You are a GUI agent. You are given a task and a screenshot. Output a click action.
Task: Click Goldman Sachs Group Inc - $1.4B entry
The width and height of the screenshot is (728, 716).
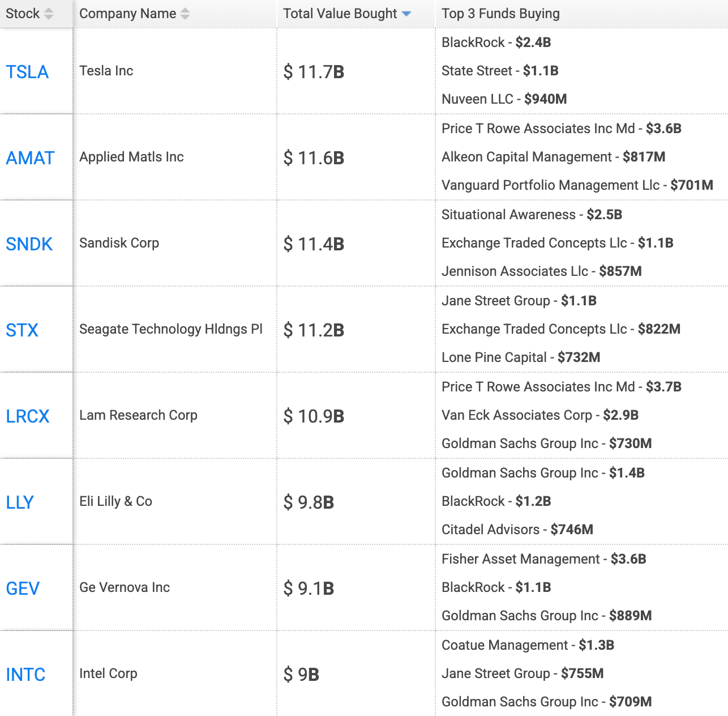543,473
